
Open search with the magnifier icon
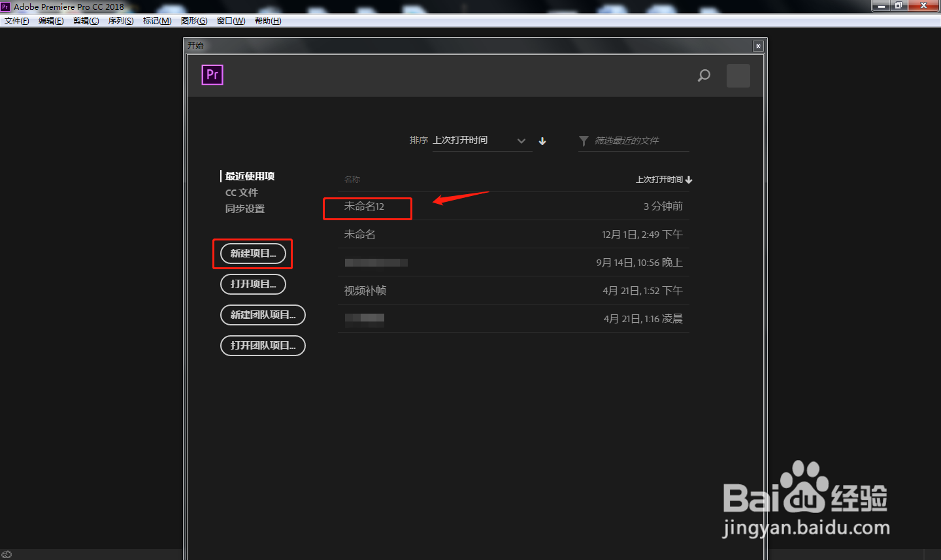tap(704, 75)
